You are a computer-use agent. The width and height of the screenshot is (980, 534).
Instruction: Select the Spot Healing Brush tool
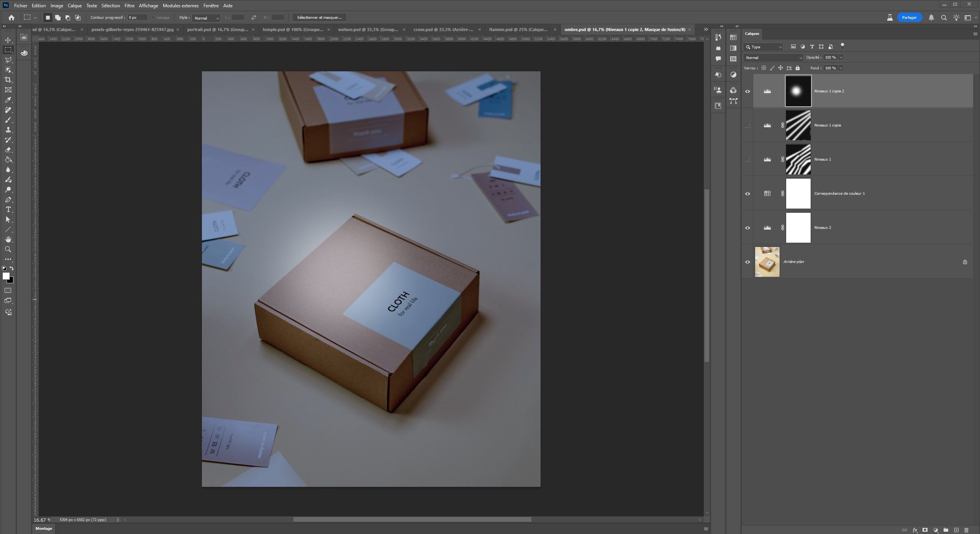point(8,110)
